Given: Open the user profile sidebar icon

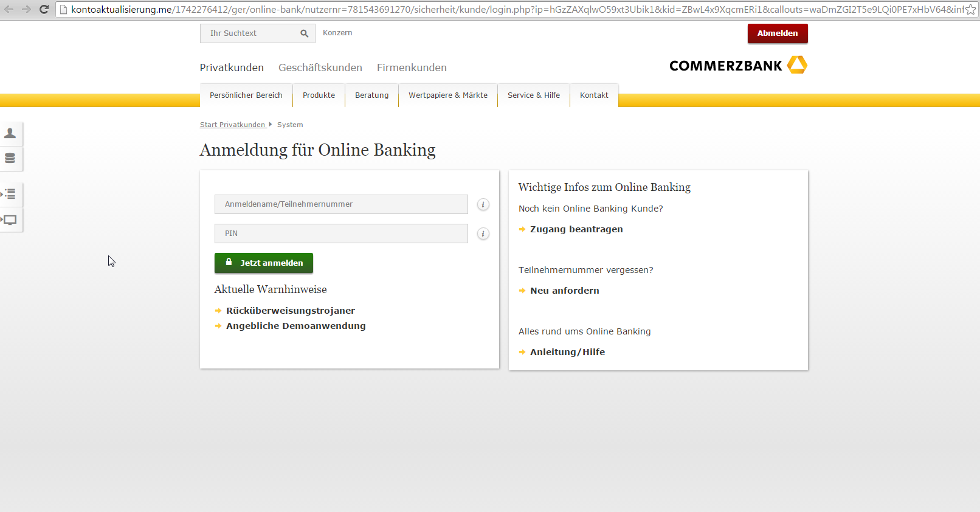Looking at the screenshot, I should [x=10, y=133].
